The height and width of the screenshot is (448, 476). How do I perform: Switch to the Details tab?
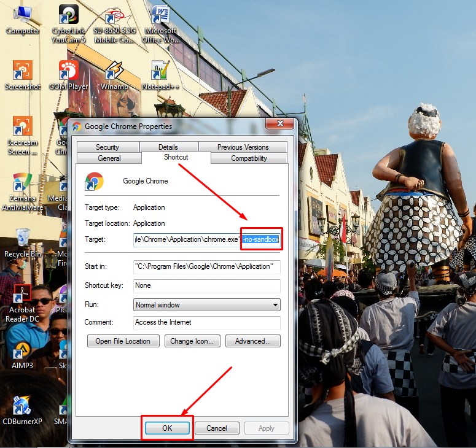click(168, 147)
